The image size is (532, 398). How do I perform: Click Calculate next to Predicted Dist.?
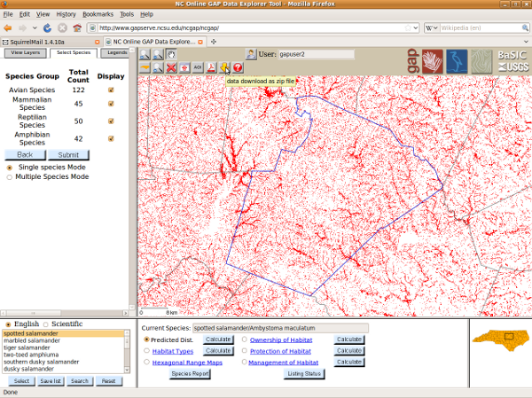point(218,339)
